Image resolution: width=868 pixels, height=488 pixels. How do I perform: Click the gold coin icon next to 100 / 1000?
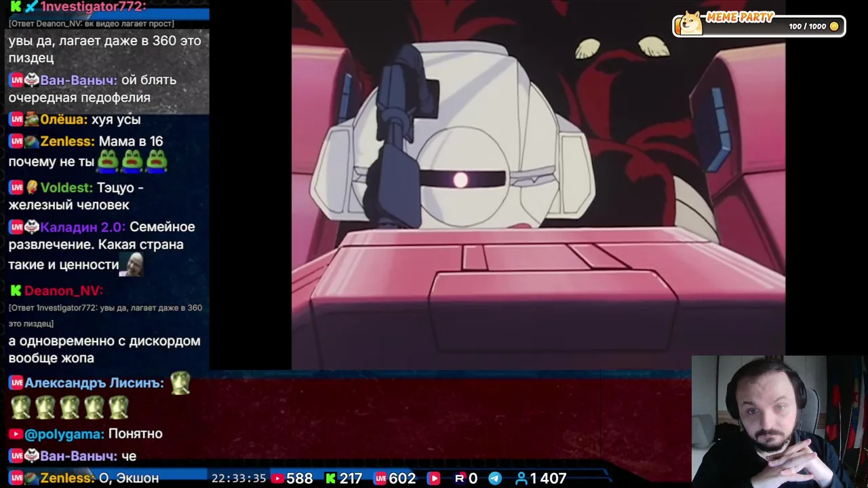point(834,26)
